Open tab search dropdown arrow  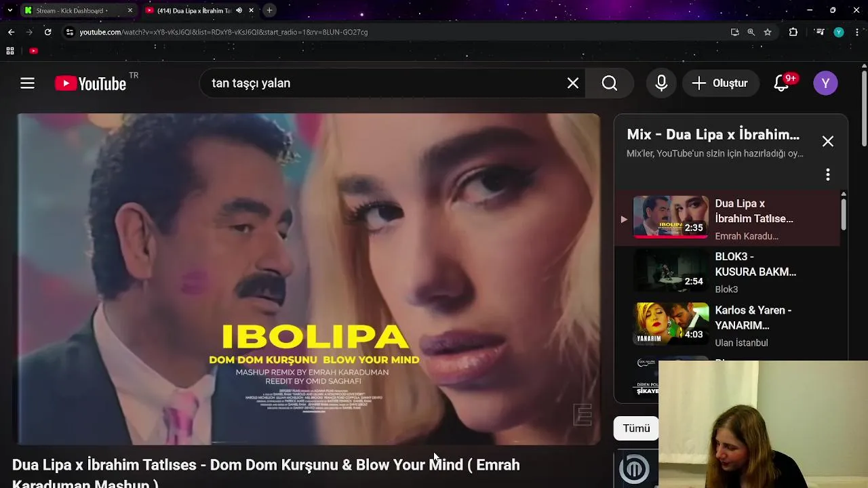[x=9, y=11]
